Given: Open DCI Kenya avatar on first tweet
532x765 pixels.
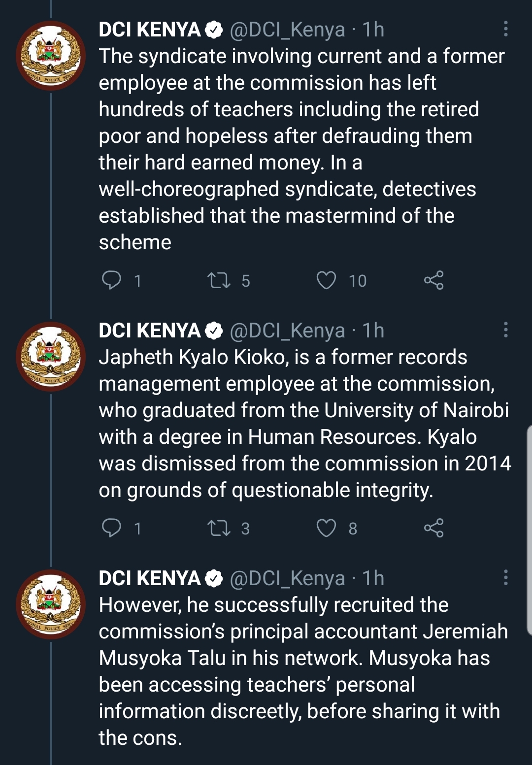Looking at the screenshot, I should point(51,56).
